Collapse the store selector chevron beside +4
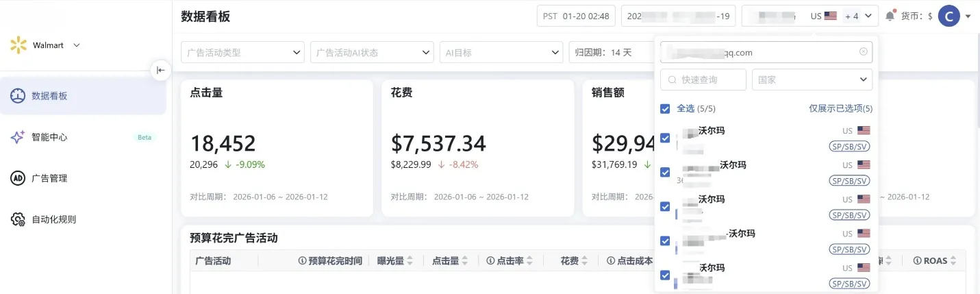Viewport: 980px width, 294px height. [869, 16]
